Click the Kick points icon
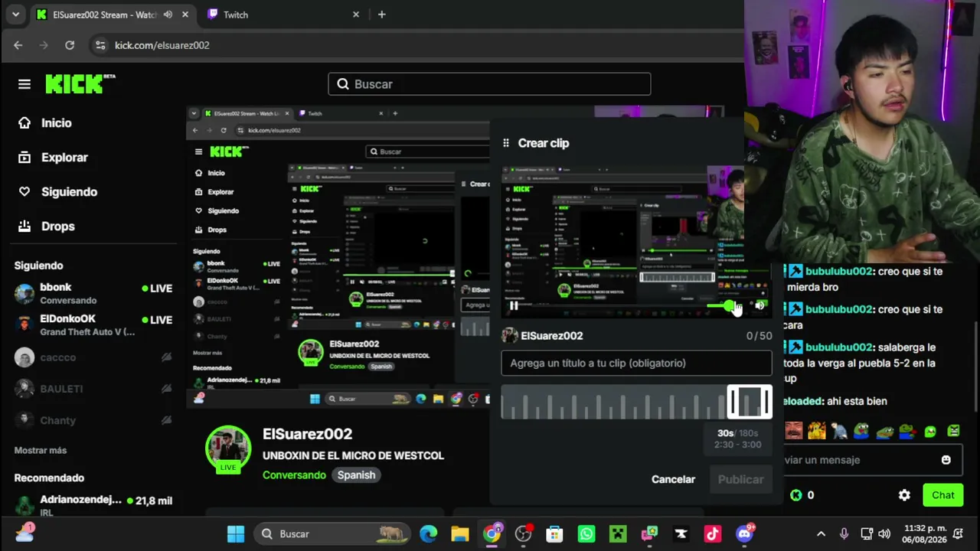The height and width of the screenshot is (551, 980). point(796,495)
